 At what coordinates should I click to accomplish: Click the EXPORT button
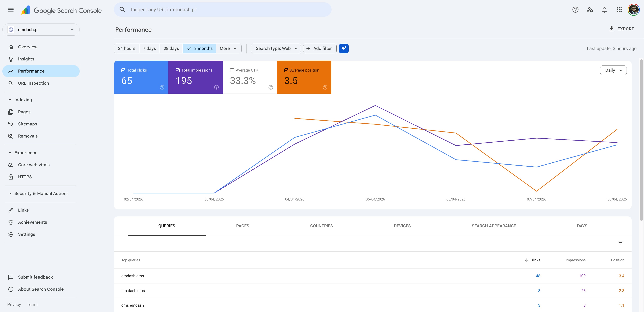pos(622,29)
